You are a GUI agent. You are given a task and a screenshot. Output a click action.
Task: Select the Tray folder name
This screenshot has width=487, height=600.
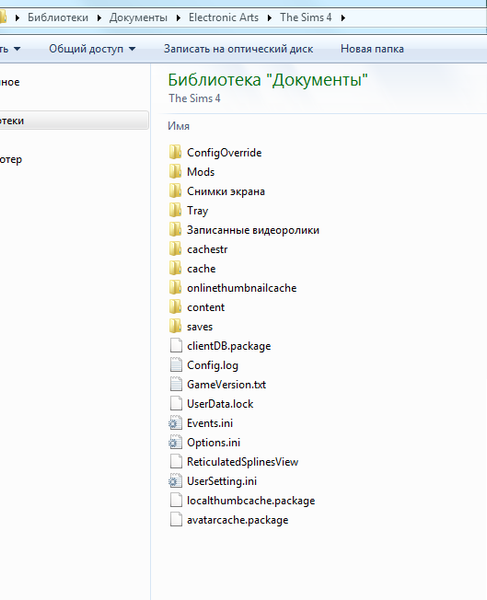(x=197, y=210)
